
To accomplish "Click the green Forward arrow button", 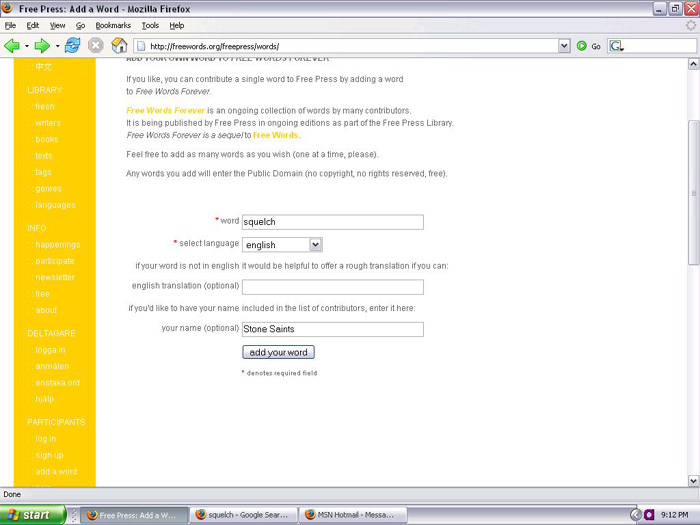I will [42, 46].
